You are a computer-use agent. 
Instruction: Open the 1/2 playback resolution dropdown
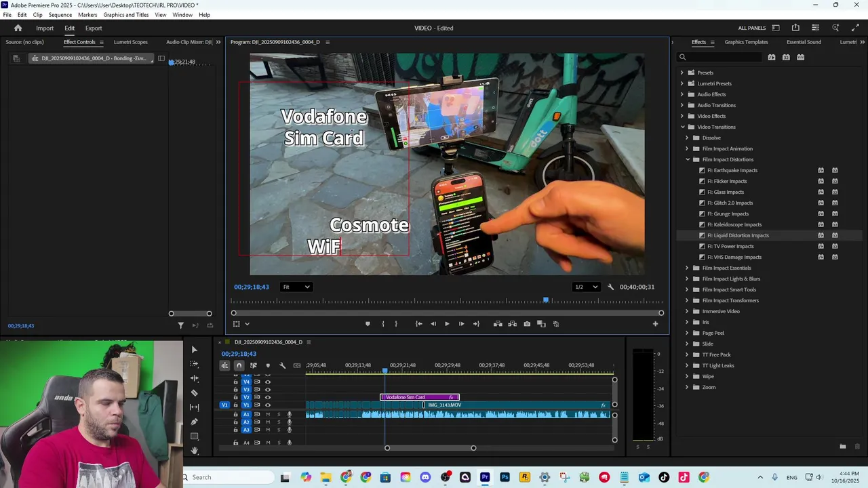point(587,287)
